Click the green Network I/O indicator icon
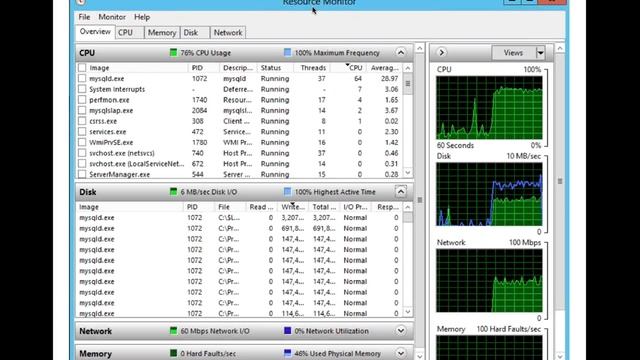The height and width of the screenshot is (360, 640). (x=173, y=331)
